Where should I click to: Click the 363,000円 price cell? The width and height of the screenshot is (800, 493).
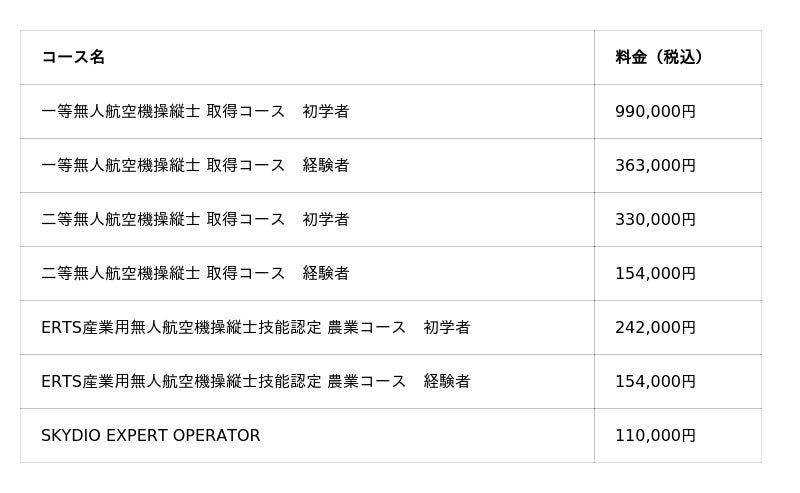coord(655,166)
